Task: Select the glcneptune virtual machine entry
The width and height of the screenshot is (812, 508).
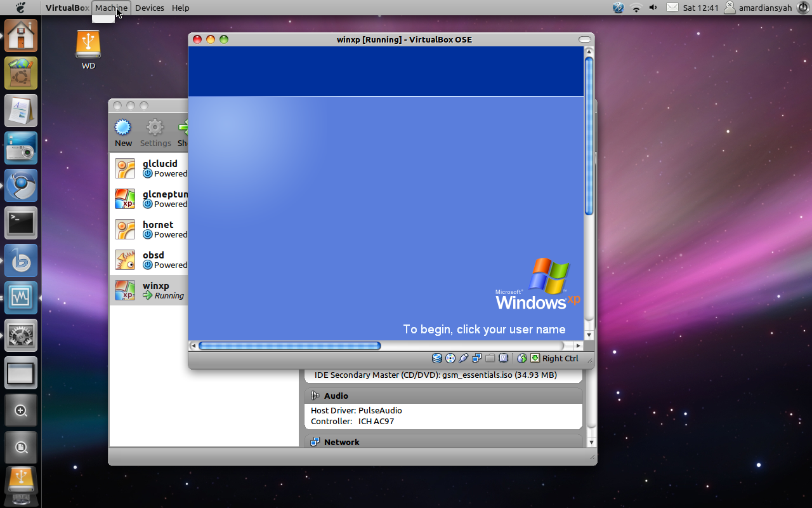Action: click(149, 199)
